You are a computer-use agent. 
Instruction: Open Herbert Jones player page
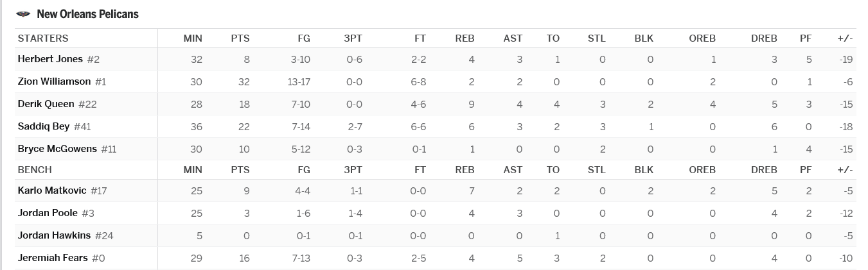click(50, 59)
